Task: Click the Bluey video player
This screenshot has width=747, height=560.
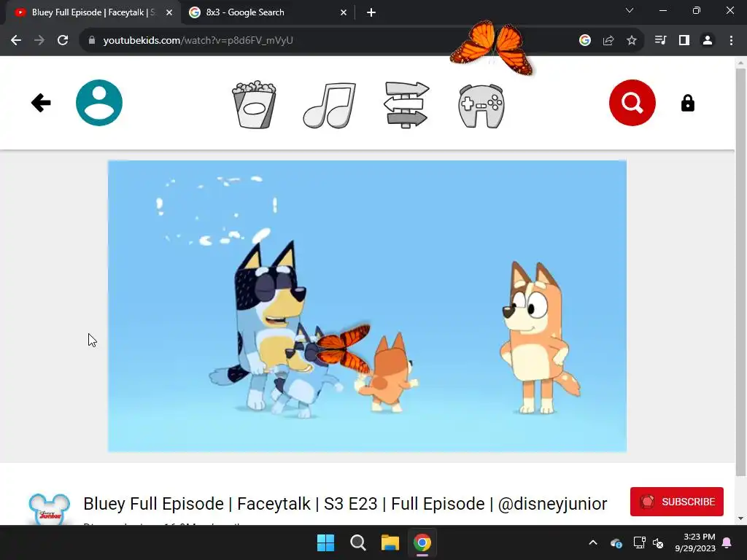Action: 367,306
